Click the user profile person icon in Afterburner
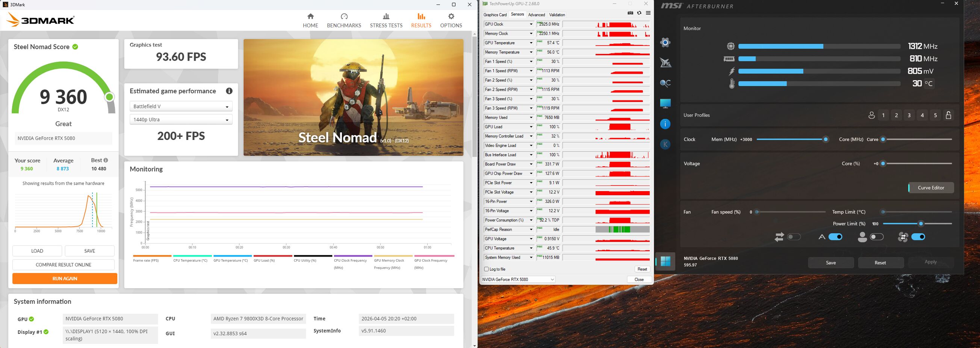Screen dimensions: 980x348 (x=871, y=115)
